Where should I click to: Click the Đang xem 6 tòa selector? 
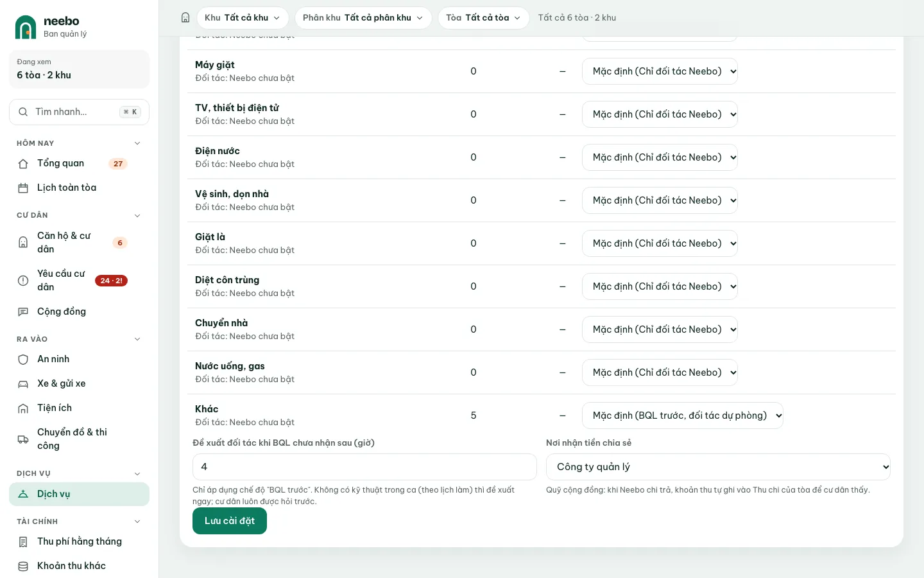click(79, 69)
